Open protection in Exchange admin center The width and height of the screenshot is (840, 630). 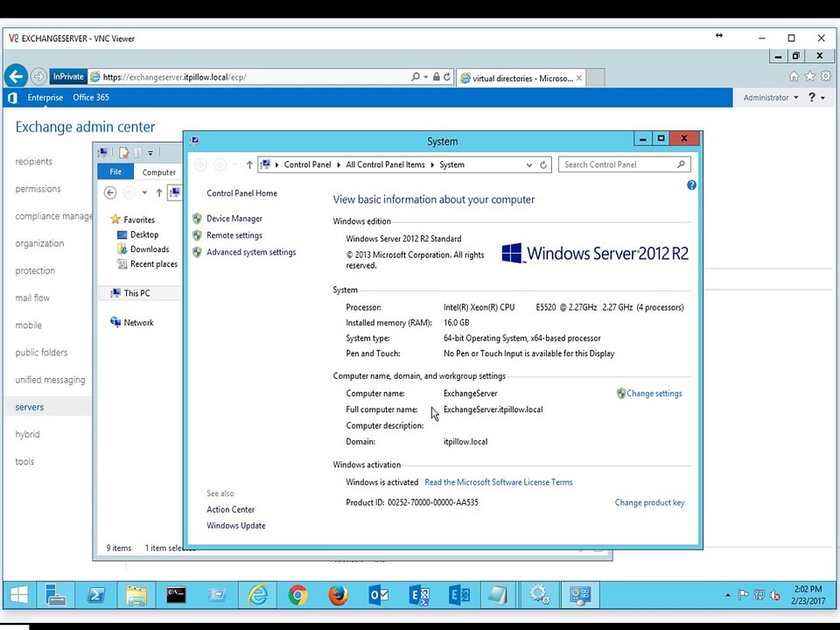click(x=35, y=270)
